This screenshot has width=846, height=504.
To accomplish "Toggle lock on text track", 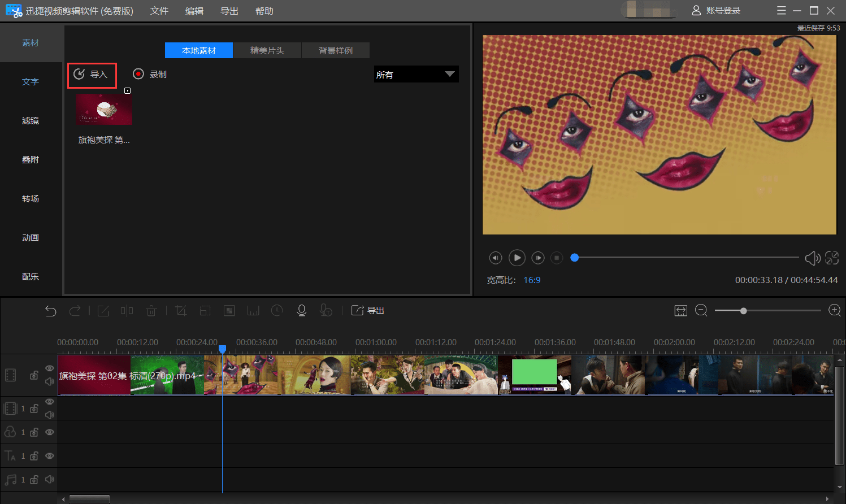I will point(34,456).
